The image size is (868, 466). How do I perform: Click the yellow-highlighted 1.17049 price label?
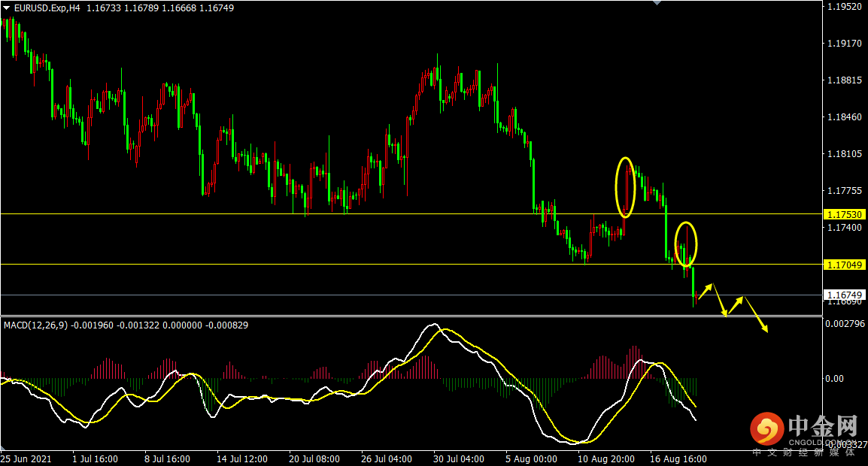pyautogui.click(x=845, y=265)
